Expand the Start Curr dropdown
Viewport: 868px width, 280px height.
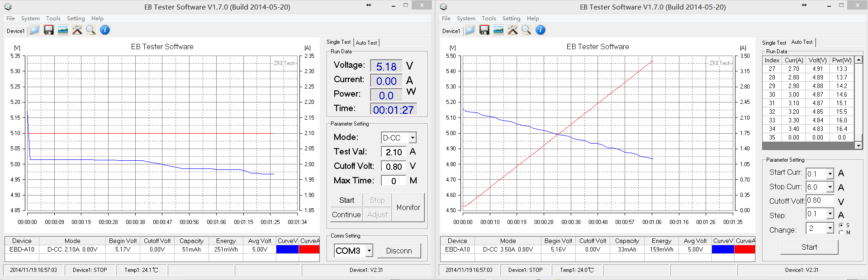tap(830, 174)
